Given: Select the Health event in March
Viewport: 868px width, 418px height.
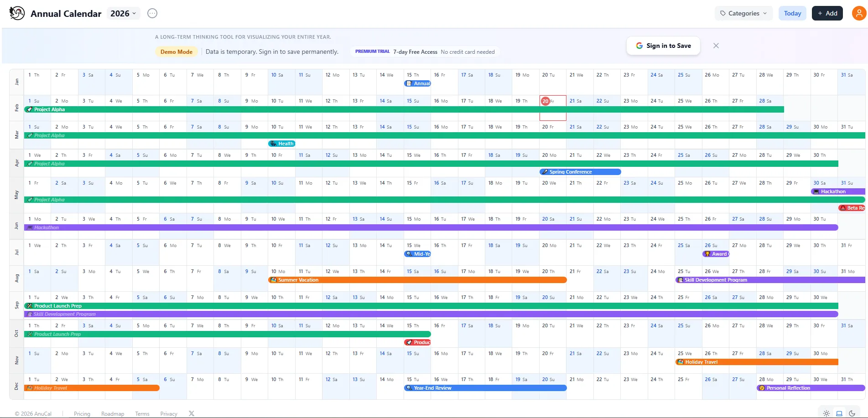Looking at the screenshot, I should pos(282,144).
